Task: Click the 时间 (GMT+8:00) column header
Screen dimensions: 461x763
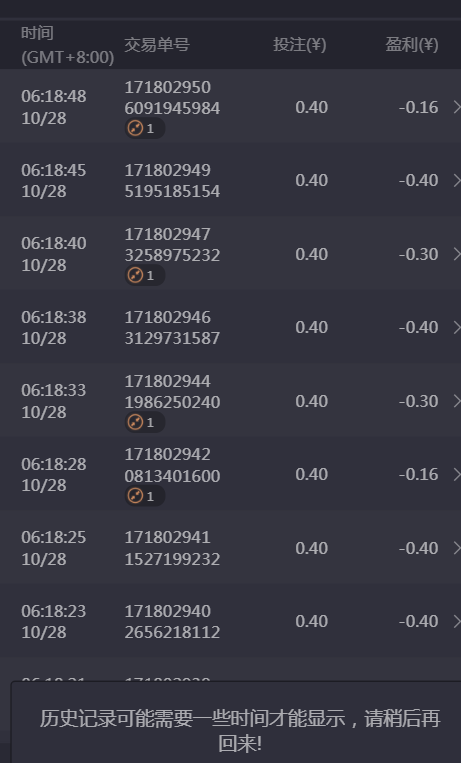Action: tap(68, 45)
